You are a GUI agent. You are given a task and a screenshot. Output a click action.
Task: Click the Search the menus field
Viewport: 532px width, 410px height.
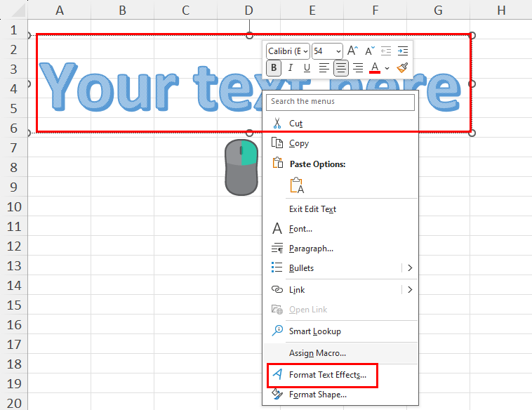coord(340,102)
